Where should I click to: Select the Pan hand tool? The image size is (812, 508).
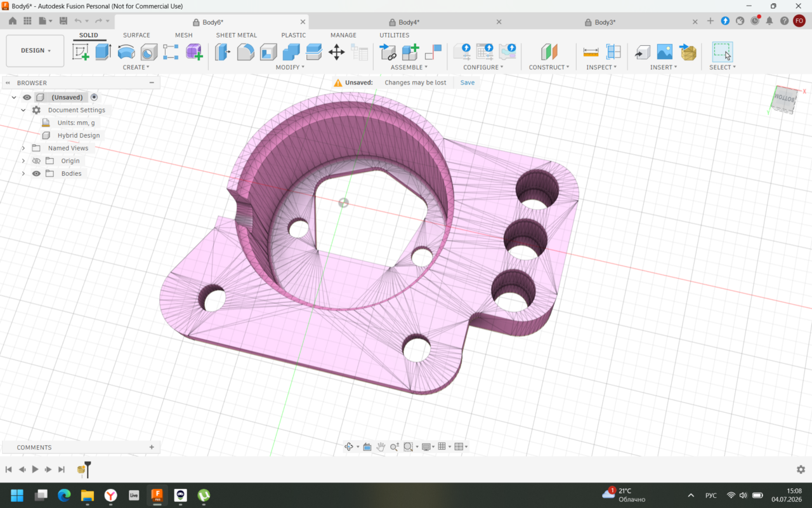point(381,447)
